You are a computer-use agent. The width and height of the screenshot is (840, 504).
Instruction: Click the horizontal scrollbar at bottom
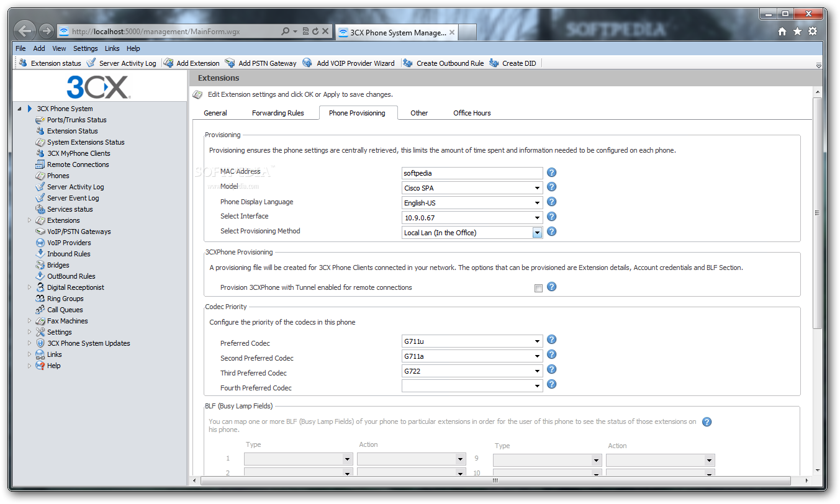[x=495, y=480]
